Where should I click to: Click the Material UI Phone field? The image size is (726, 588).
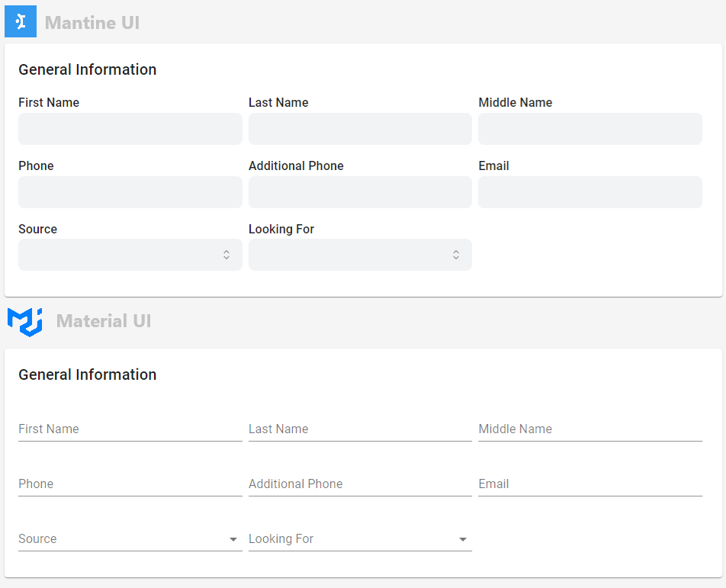(130, 484)
